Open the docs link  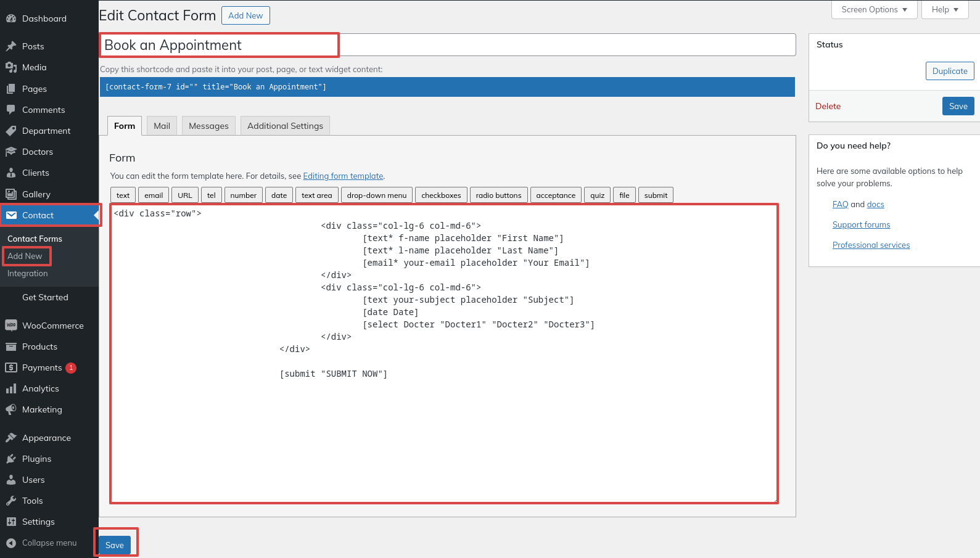coord(875,204)
